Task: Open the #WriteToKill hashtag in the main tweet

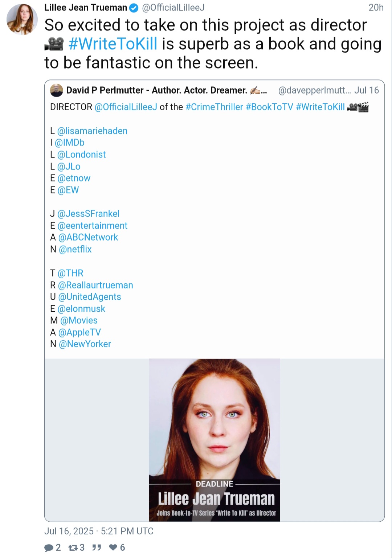Action: click(113, 44)
